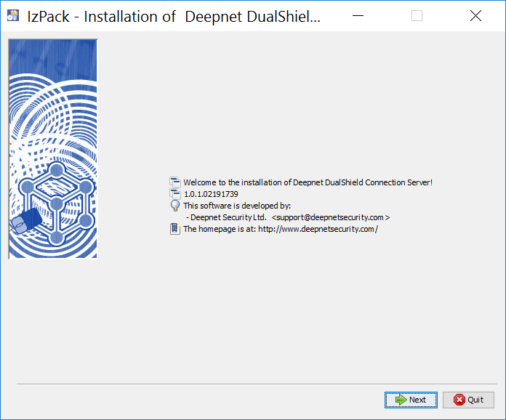Click the green arrow icon on Next

tap(401, 400)
